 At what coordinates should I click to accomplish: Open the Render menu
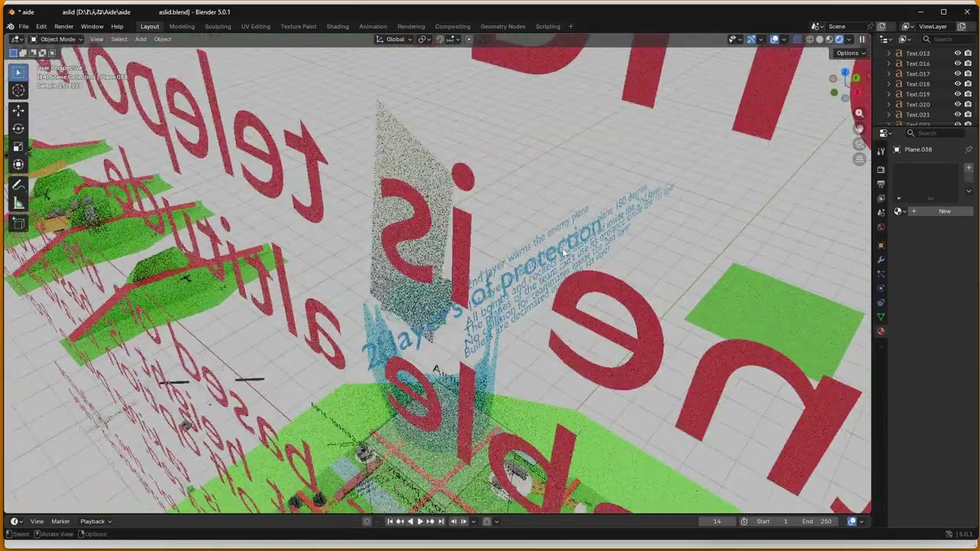(x=64, y=26)
